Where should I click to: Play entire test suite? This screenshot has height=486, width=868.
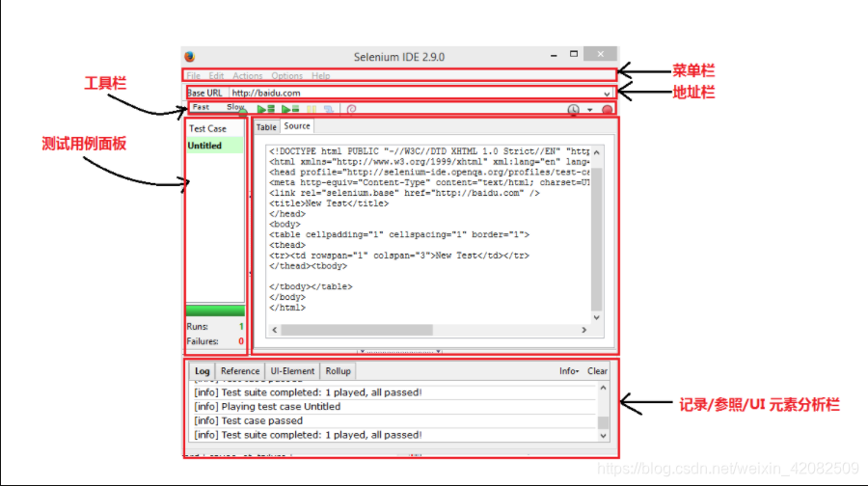266,110
